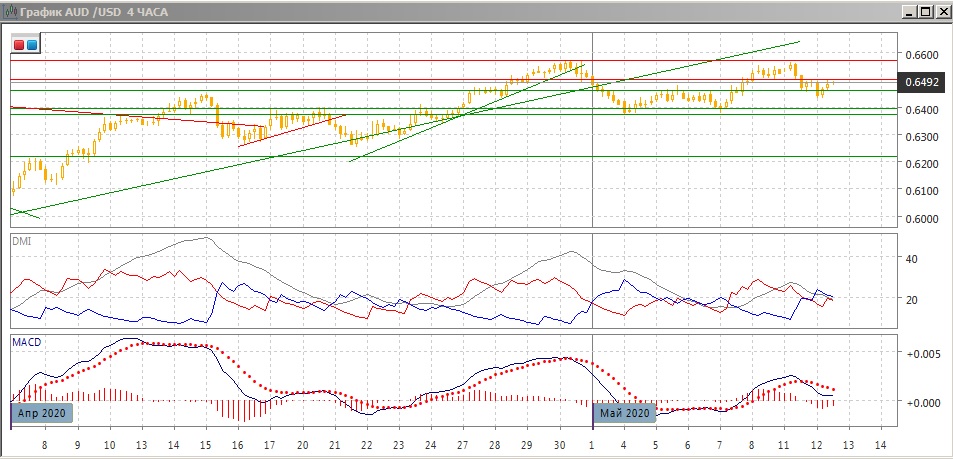
Task: Click the blue square chart button
Action: click(x=32, y=45)
